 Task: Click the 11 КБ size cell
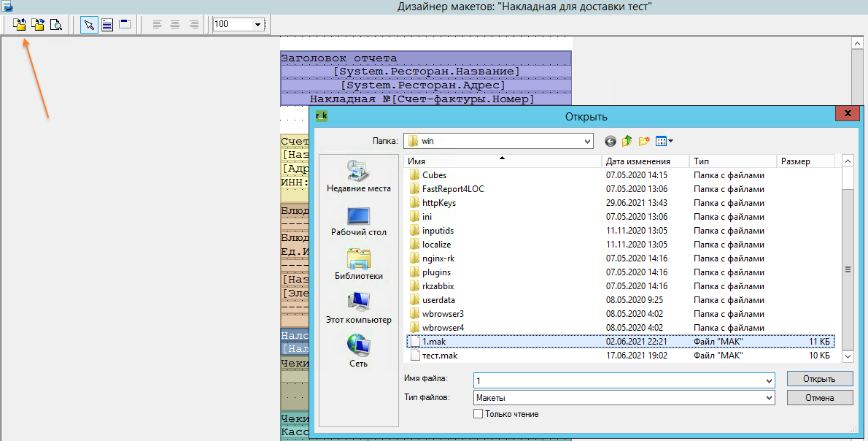click(819, 341)
